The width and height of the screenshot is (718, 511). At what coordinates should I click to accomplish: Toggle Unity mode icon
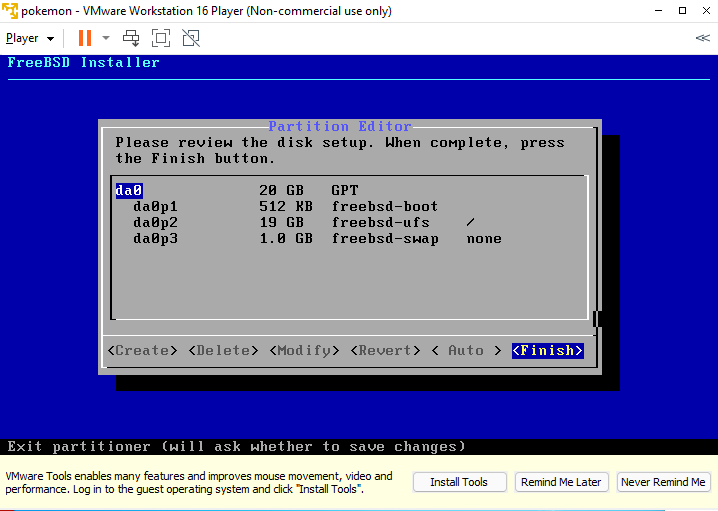tap(191, 38)
